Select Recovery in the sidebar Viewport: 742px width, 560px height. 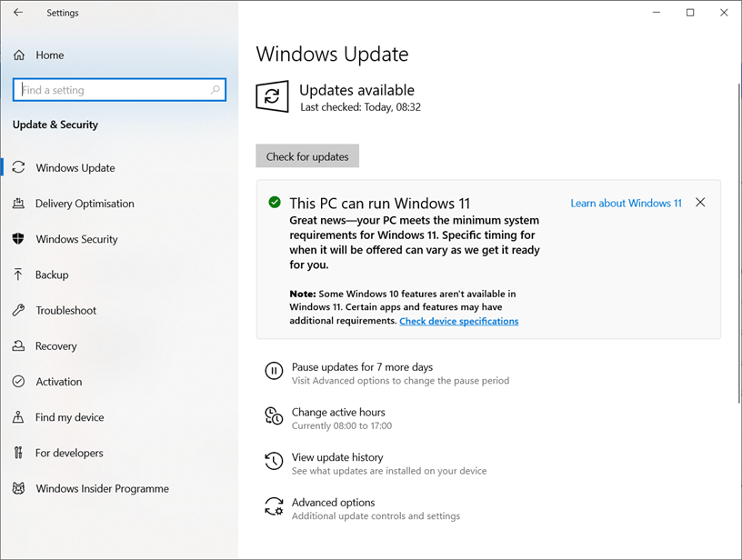click(x=55, y=346)
